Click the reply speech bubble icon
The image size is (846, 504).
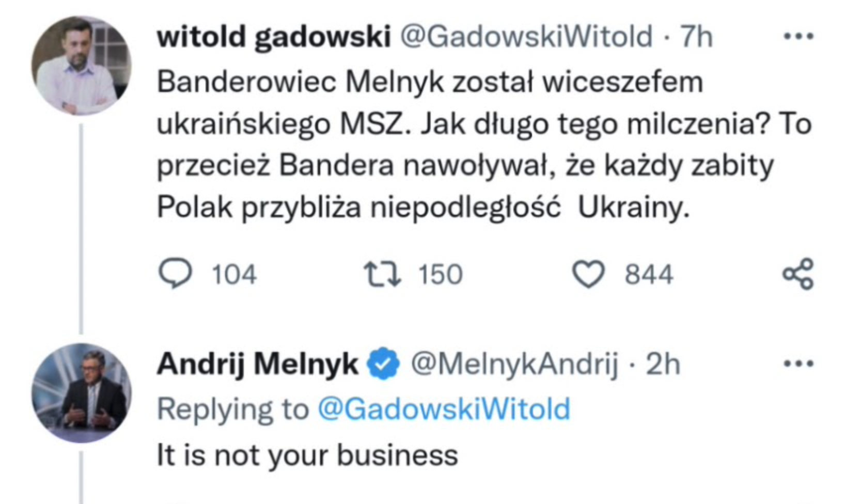tap(175, 273)
